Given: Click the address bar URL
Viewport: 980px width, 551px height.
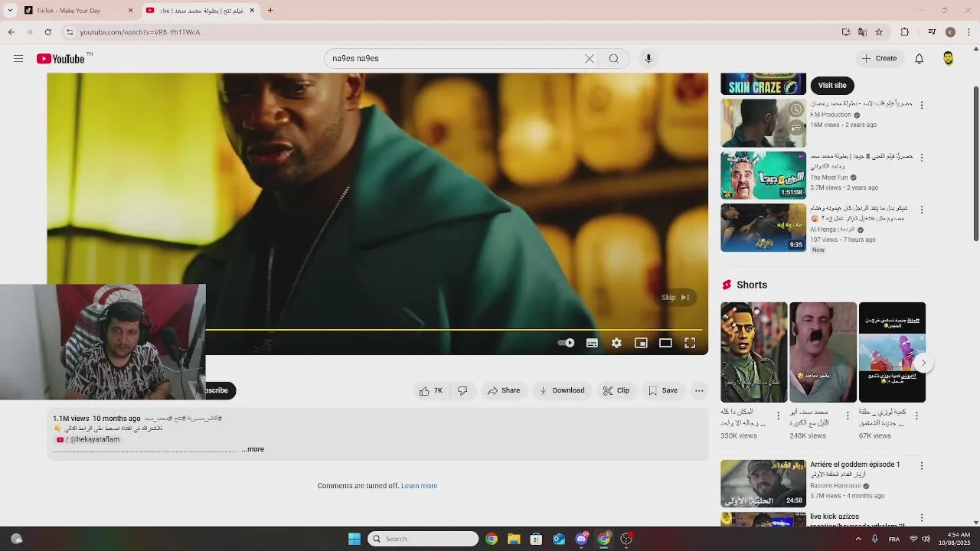Looking at the screenshot, I should click(140, 32).
